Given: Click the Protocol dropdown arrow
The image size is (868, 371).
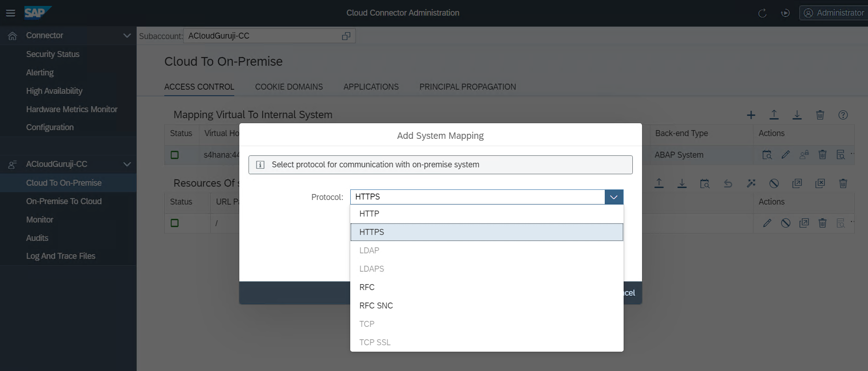Looking at the screenshot, I should 613,197.
